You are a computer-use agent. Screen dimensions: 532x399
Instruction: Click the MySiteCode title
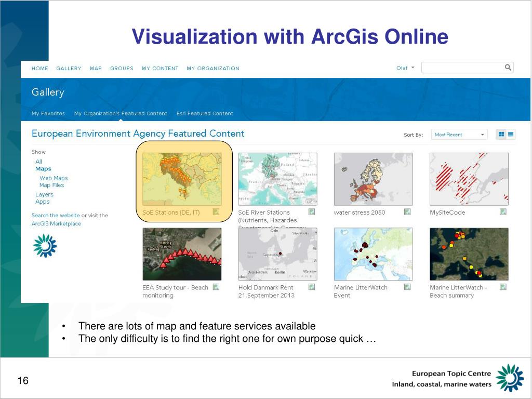(447, 212)
